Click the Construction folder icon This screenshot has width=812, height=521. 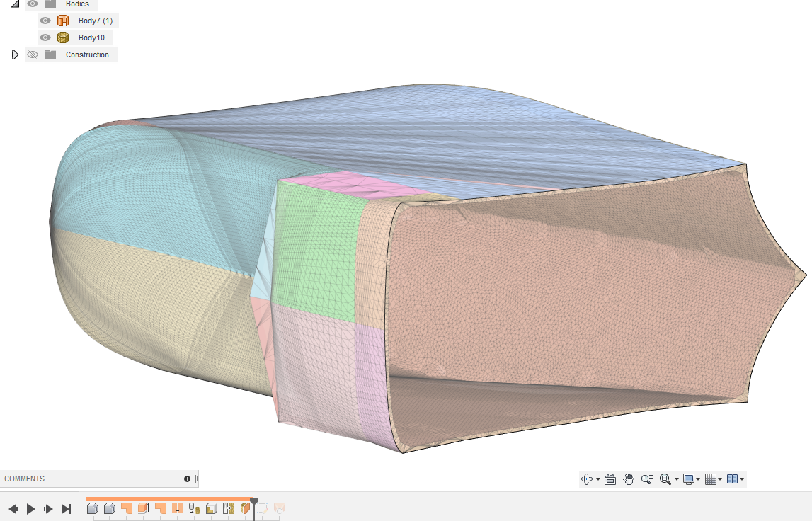click(50, 55)
